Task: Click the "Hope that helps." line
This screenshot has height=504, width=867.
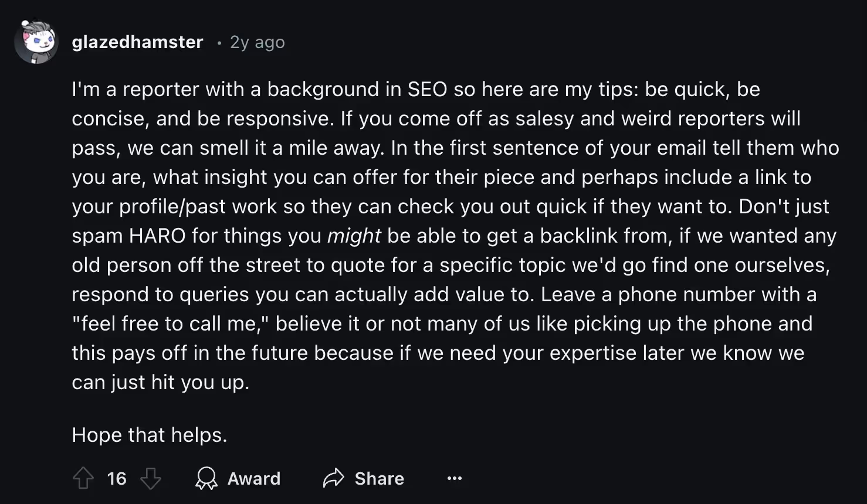Action: coord(150,435)
